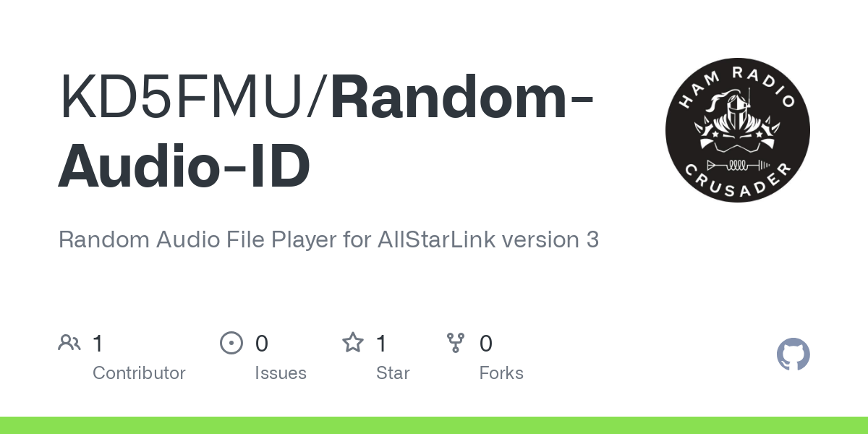Select the Contributor label

point(139,373)
